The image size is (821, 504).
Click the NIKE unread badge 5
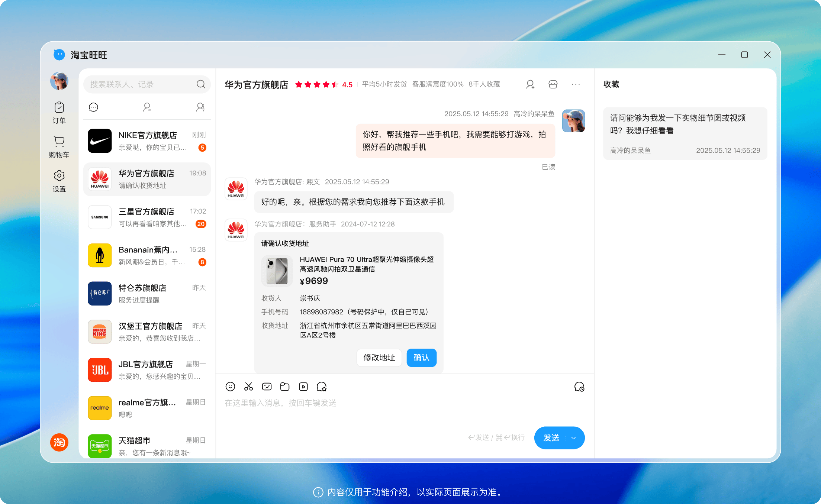tap(202, 148)
